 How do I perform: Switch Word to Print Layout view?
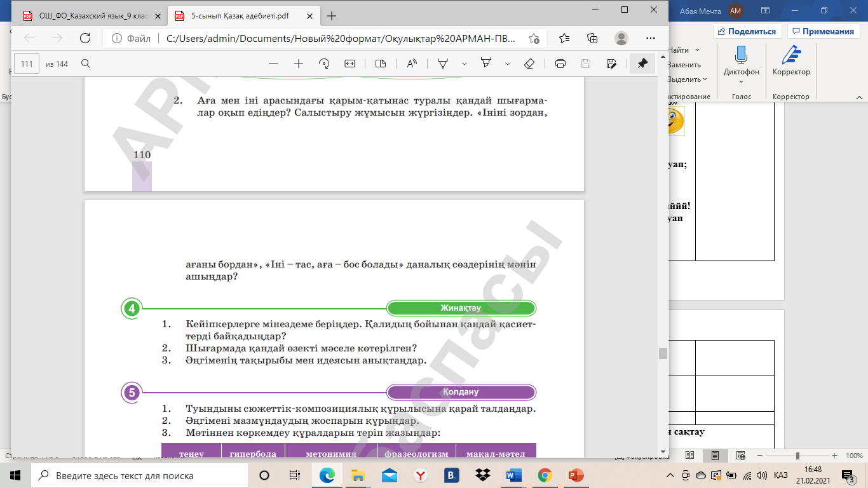click(x=715, y=456)
